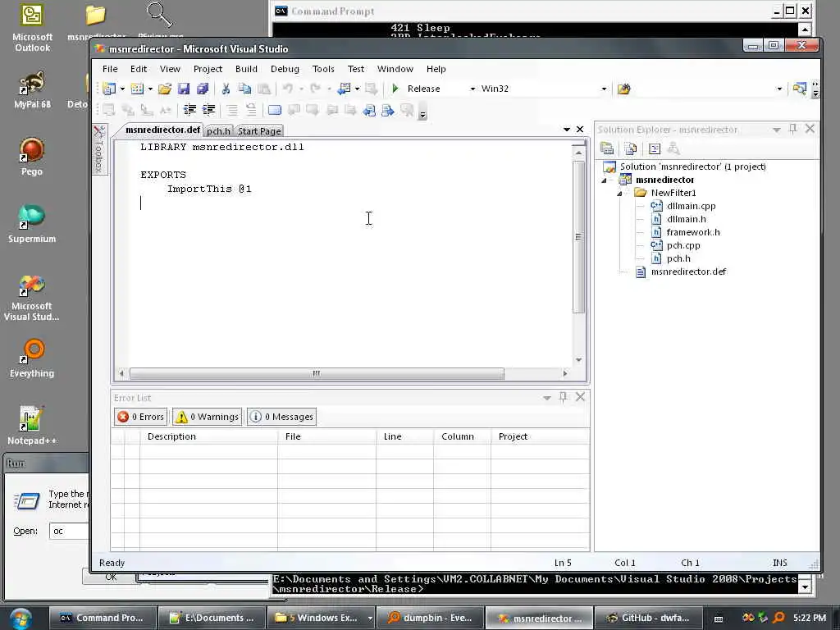
Task: Open the Project menu
Action: [x=208, y=69]
